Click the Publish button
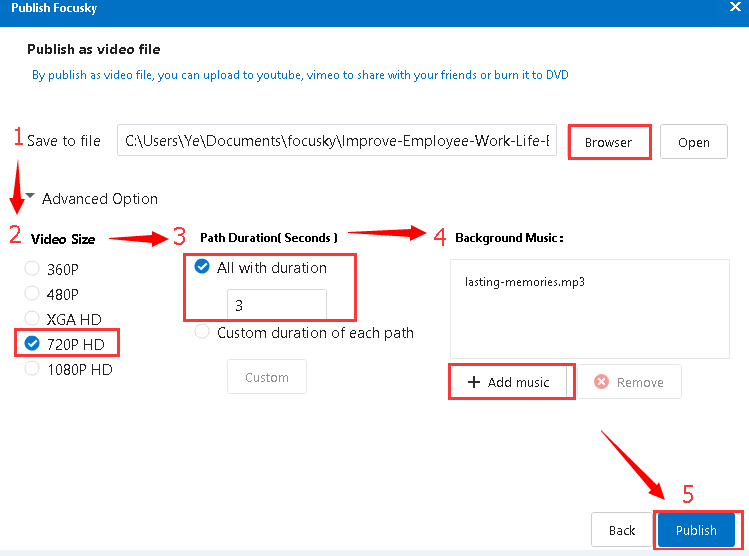The height and width of the screenshot is (556, 749). pyautogui.click(x=696, y=530)
